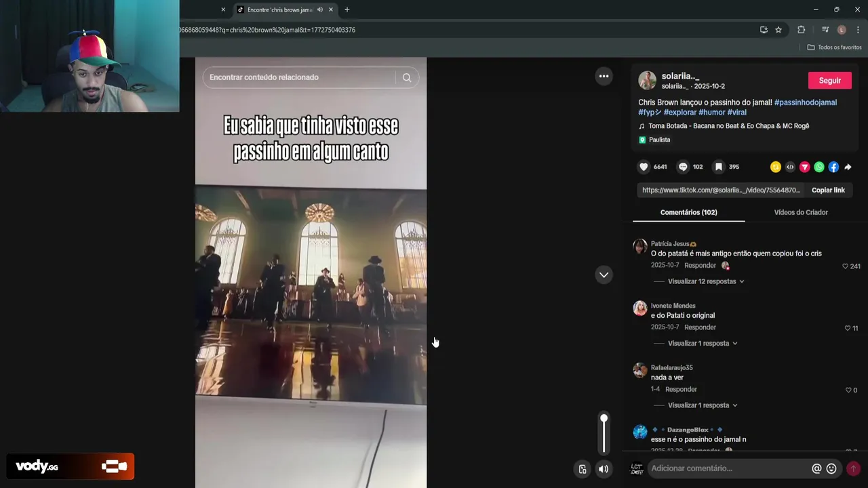Open DazangoBlox's profile avatar
The image size is (868, 488).
(640, 432)
